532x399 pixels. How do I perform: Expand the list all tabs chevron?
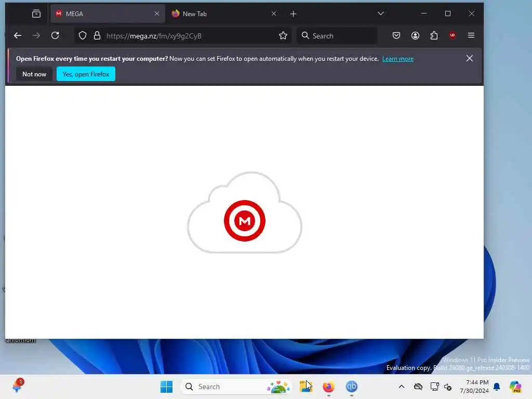[x=381, y=14]
